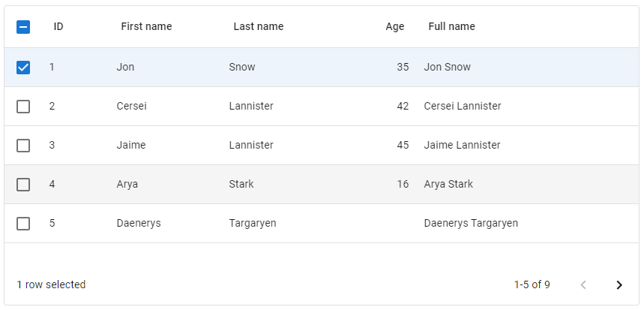Click the Full name column header
Screen dimensions: 644x310
(451, 27)
